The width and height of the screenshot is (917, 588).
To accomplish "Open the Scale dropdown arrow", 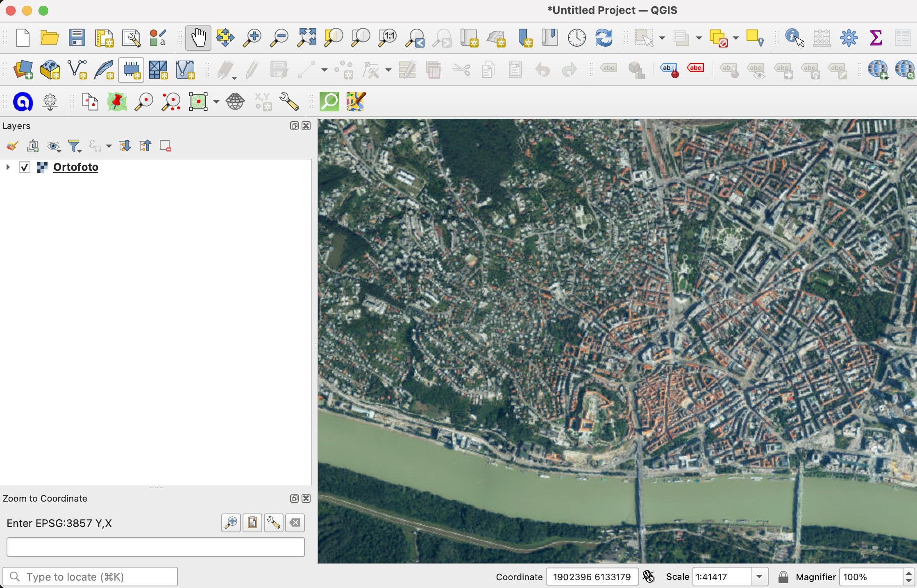I will coord(759,577).
